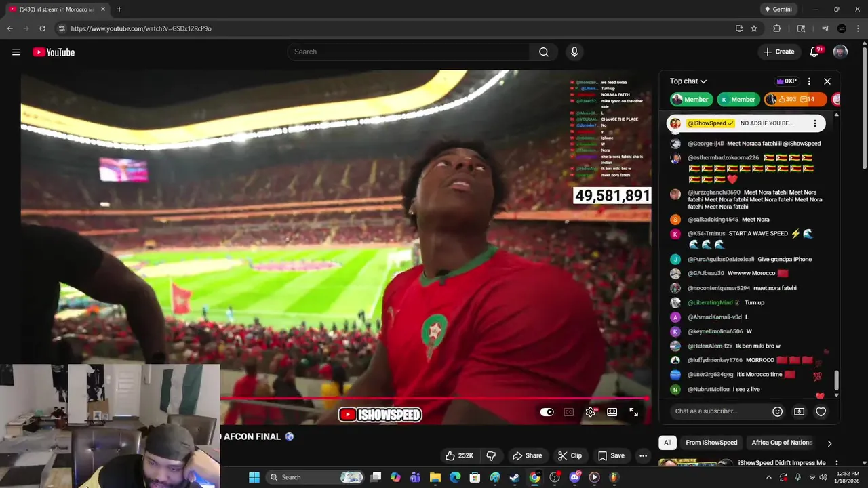The width and height of the screenshot is (868, 488).
Task: Click the Save button
Action: click(612, 455)
